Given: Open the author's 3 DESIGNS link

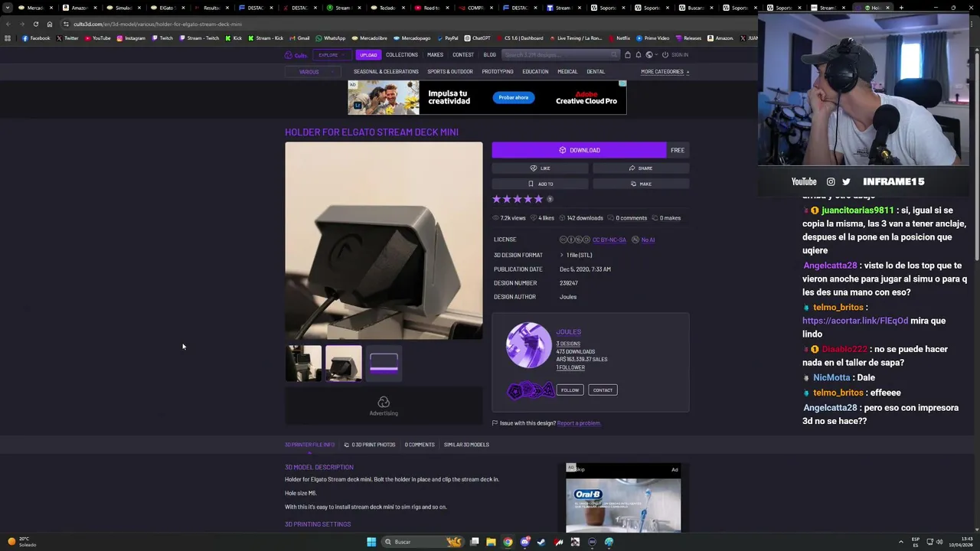Looking at the screenshot, I should (x=568, y=344).
